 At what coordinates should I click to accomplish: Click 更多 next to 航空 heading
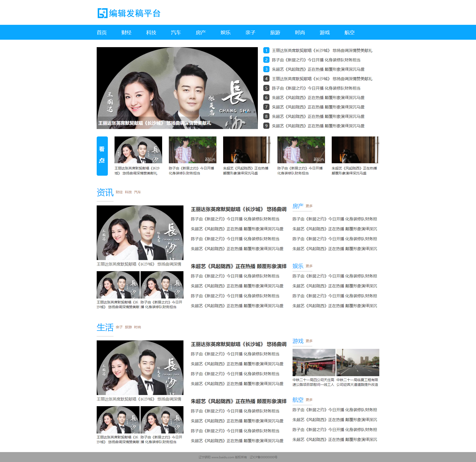pyautogui.click(x=309, y=400)
